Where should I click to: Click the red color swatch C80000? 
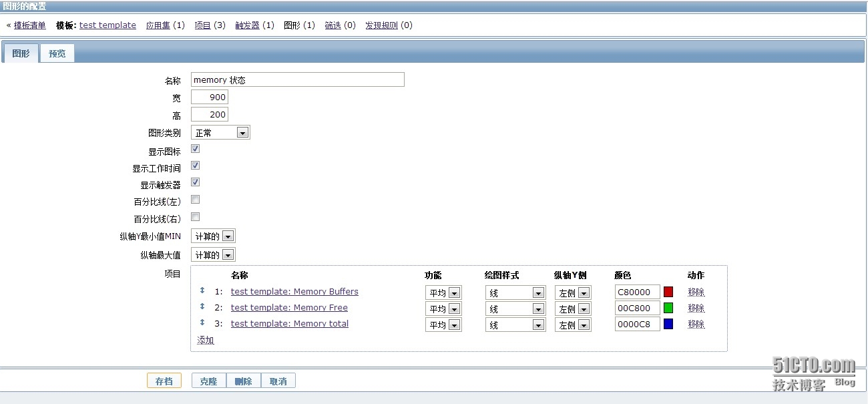coord(668,292)
